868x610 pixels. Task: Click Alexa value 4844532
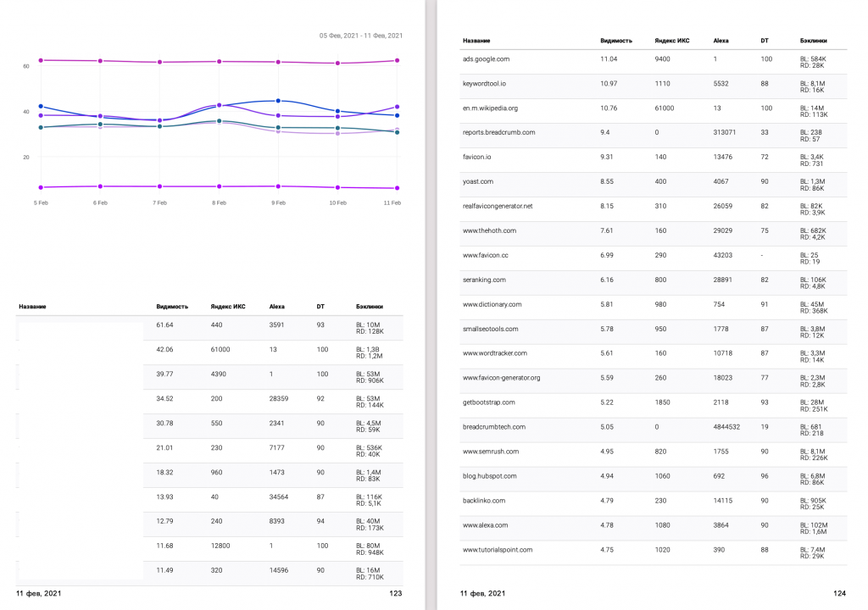(726, 427)
